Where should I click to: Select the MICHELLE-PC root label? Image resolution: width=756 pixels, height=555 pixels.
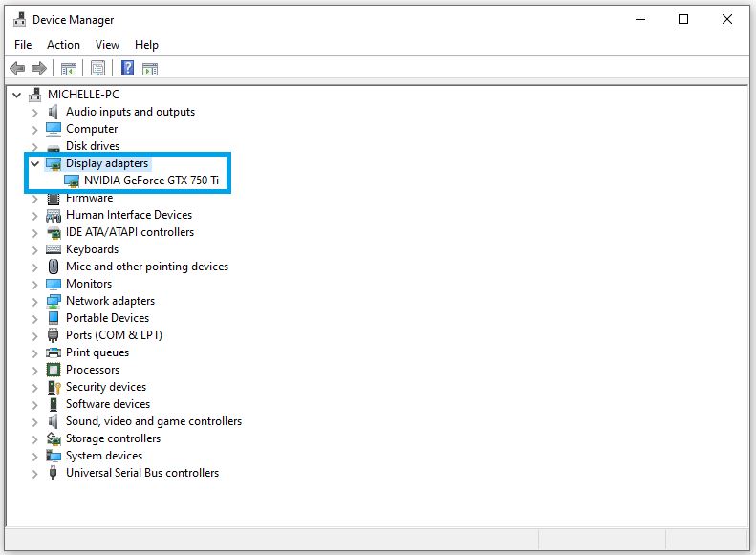83,94
